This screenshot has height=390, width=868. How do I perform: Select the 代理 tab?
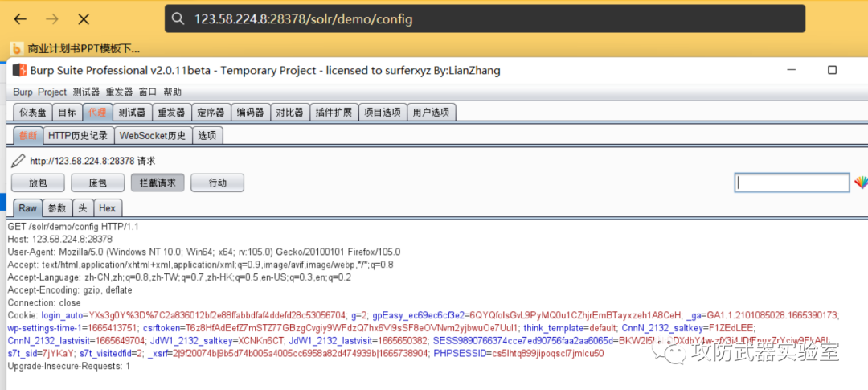(97, 113)
